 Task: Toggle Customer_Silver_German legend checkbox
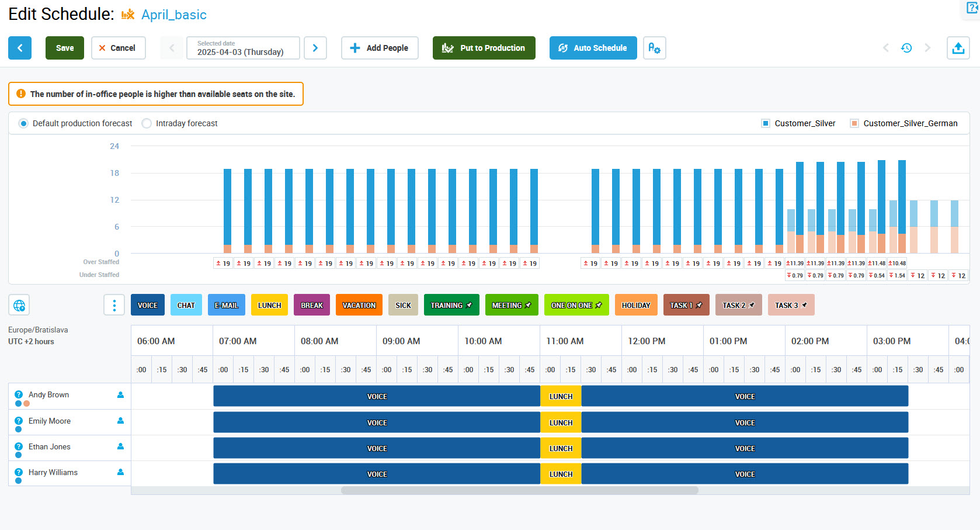[x=854, y=123]
